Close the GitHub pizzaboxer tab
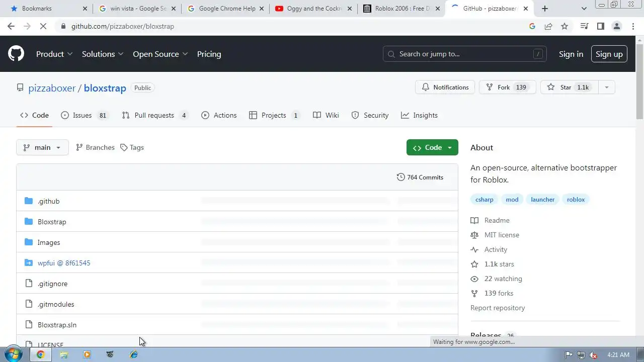This screenshot has width=644, height=362. (526, 9)
